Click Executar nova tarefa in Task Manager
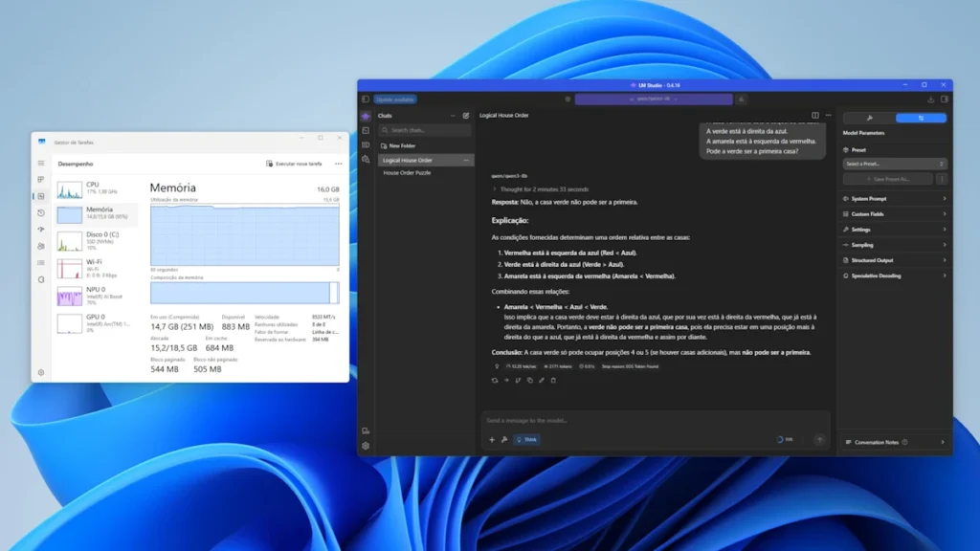Viewport: 980px width, 551px height. (x=295, y=164)
